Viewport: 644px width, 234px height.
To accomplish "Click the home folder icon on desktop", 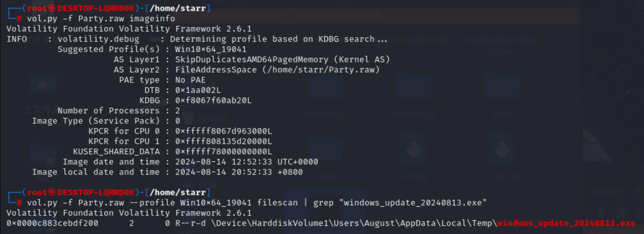I will coord(43,85).
